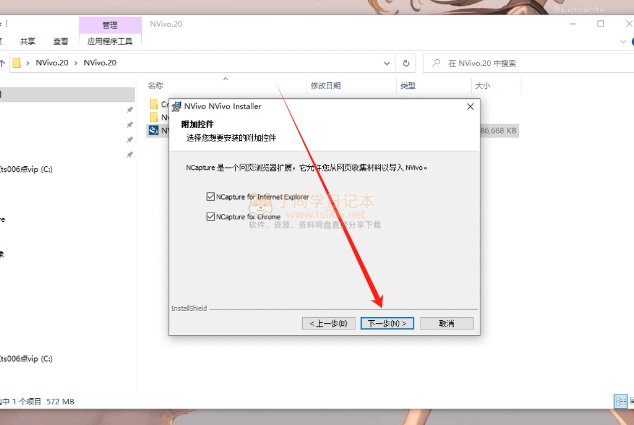Toggle NCapture for Chrome checkbox
The height and width of the screenshot is (425, 634).
[210, 216]
